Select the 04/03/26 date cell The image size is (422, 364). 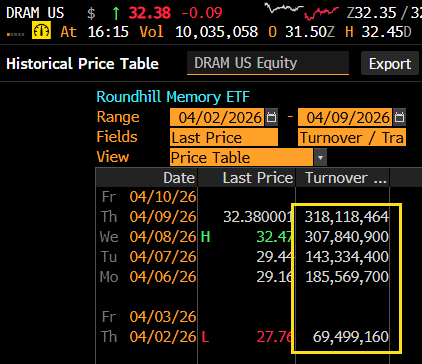pyautogui.click(x=163, y=317)
